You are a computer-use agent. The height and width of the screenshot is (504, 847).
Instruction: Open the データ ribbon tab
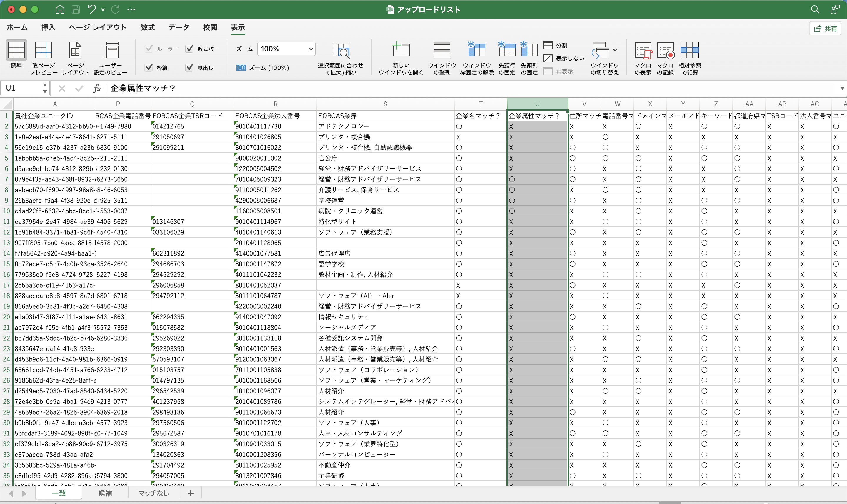tap(179, 28)
